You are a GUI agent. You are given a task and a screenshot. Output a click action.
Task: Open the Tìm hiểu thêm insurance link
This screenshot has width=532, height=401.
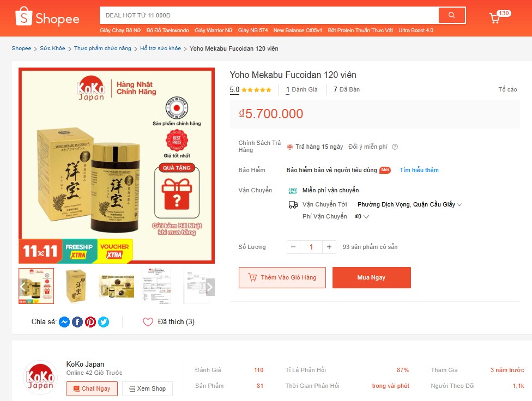tap(419, 170)
